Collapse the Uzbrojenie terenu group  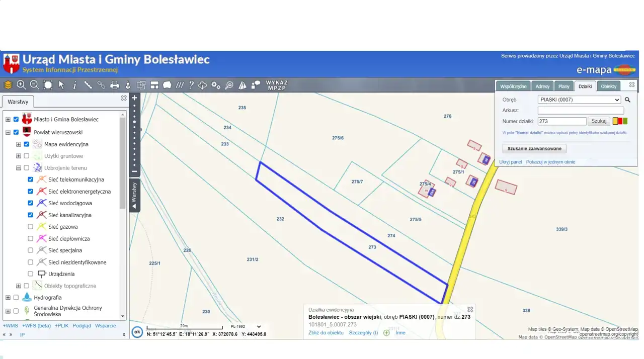point(19,168)
